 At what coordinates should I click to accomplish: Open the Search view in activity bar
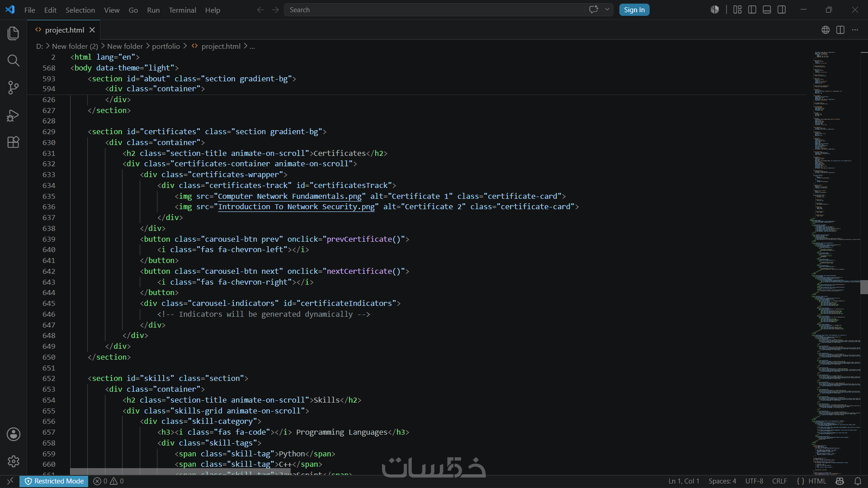[x=14, y=60]
